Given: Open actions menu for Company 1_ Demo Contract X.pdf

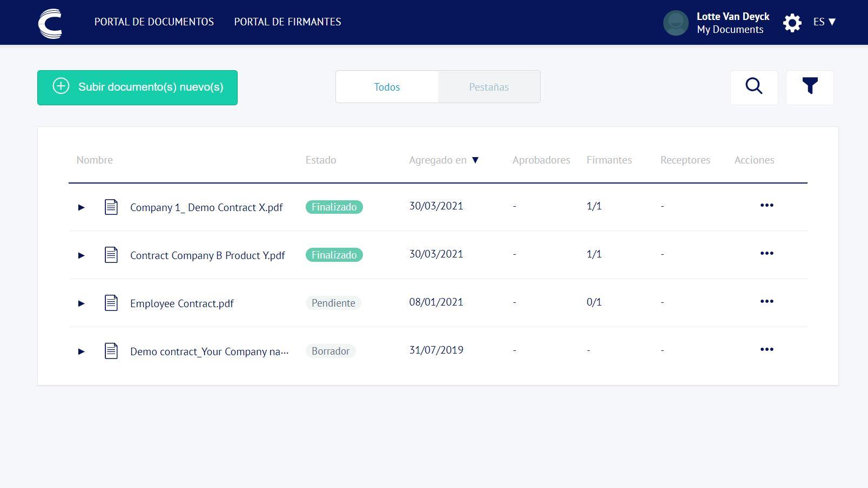Looking at the screenshot, I should [x=766, y=205].
